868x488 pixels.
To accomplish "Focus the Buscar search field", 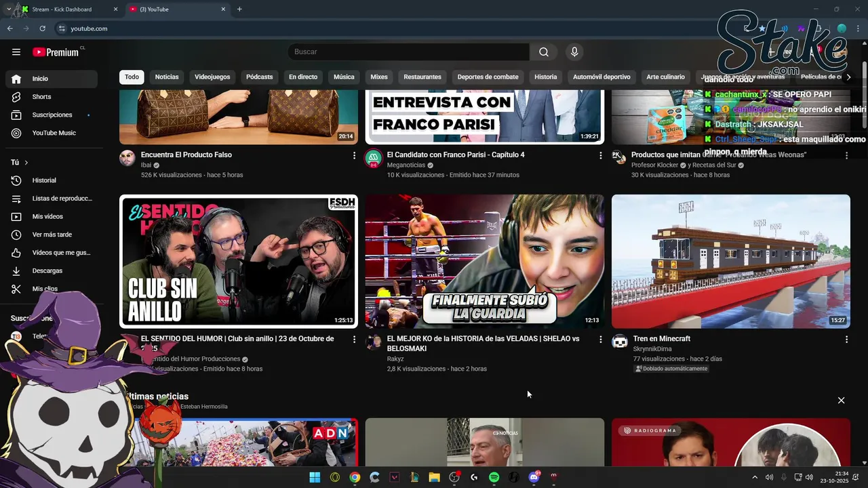I will coord(408,52).
